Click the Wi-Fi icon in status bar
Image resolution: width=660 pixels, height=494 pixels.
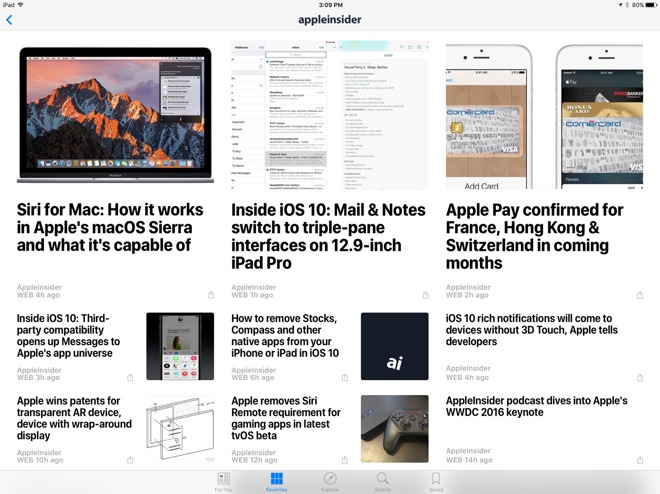(x=20, y=5)
